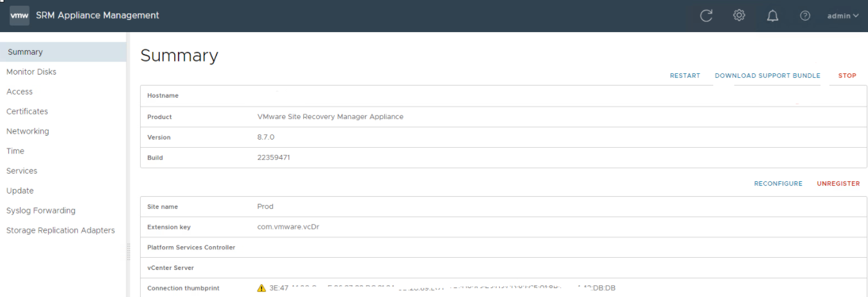The height and width of the screenshot is (297, 868).
Task: Open Syslog Forwarding settings
Action: (x=41, y=211)
